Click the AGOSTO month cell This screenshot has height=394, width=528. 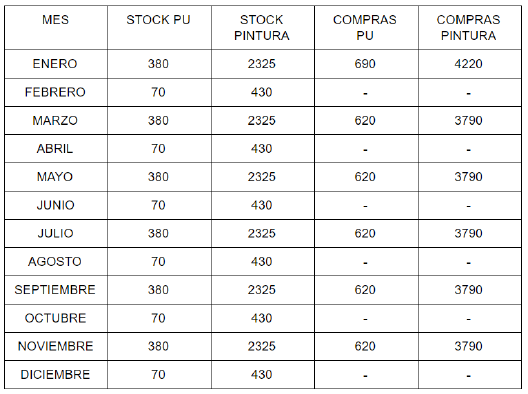(55, 262)
